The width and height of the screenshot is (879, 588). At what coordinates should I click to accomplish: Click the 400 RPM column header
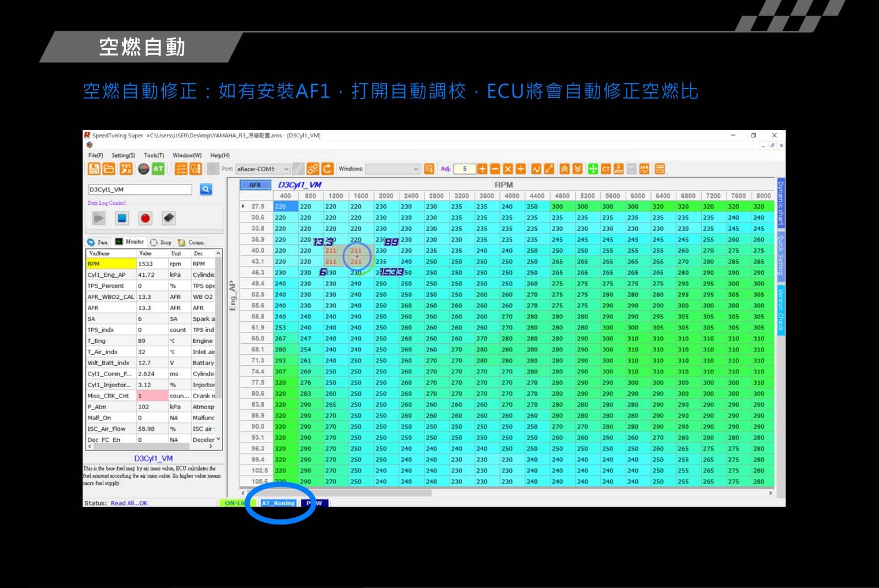click(286, 196)
